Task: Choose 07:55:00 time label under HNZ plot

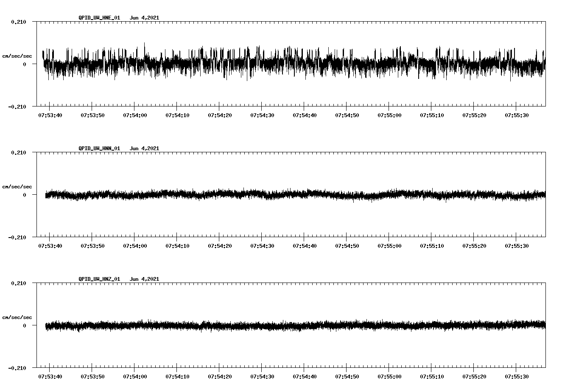Action: point(389,377)
